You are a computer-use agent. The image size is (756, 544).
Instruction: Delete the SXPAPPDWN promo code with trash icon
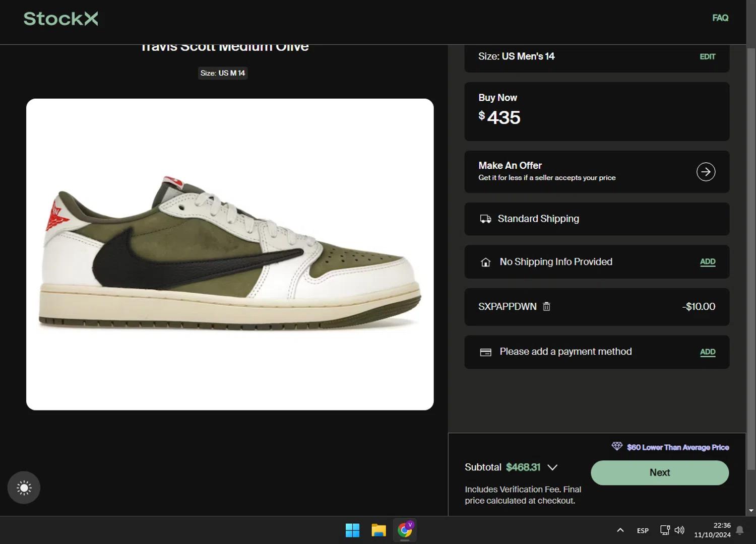pos(546,306)
